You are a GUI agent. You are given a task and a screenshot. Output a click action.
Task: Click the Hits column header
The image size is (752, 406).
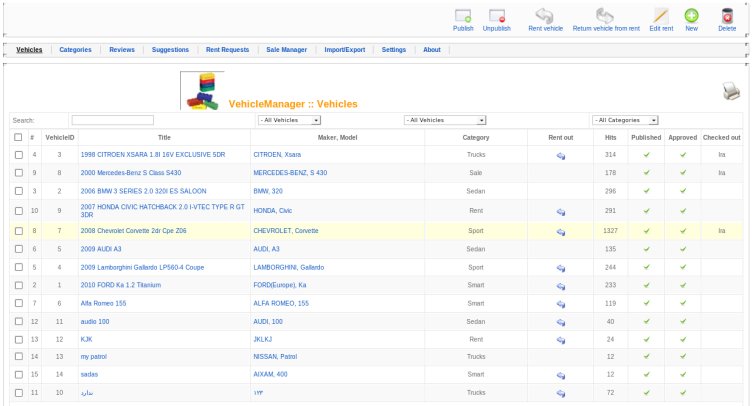point(610,137)
